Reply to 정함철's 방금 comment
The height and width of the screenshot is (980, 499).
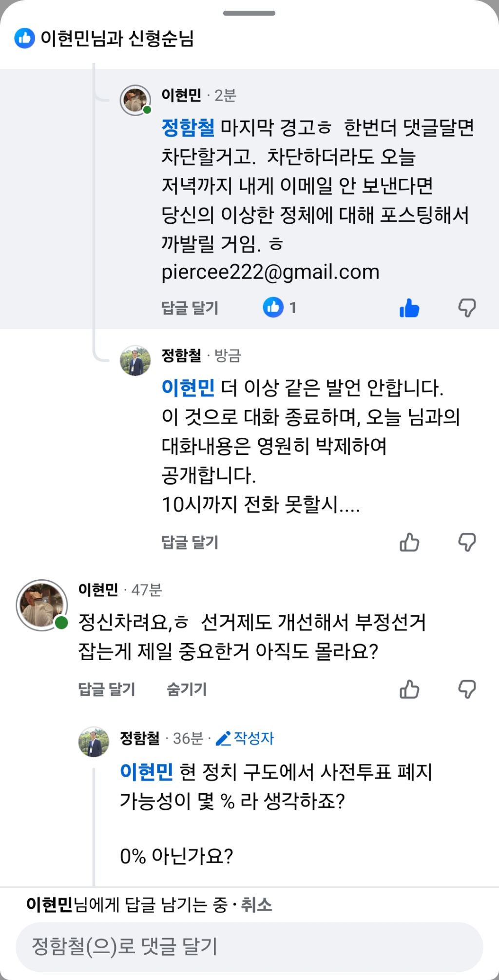tap(190, 542)
